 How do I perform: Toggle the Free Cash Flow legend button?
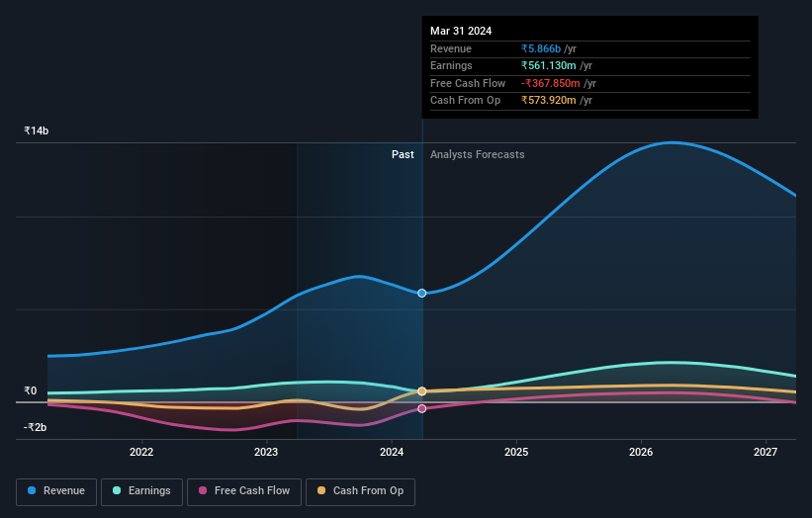coord(244,491)
